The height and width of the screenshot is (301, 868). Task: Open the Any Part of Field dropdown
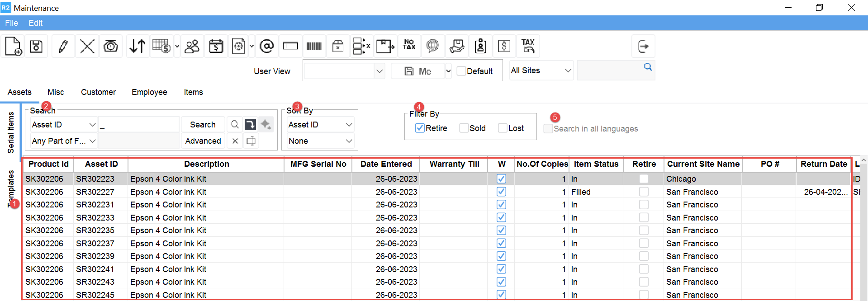64,141
